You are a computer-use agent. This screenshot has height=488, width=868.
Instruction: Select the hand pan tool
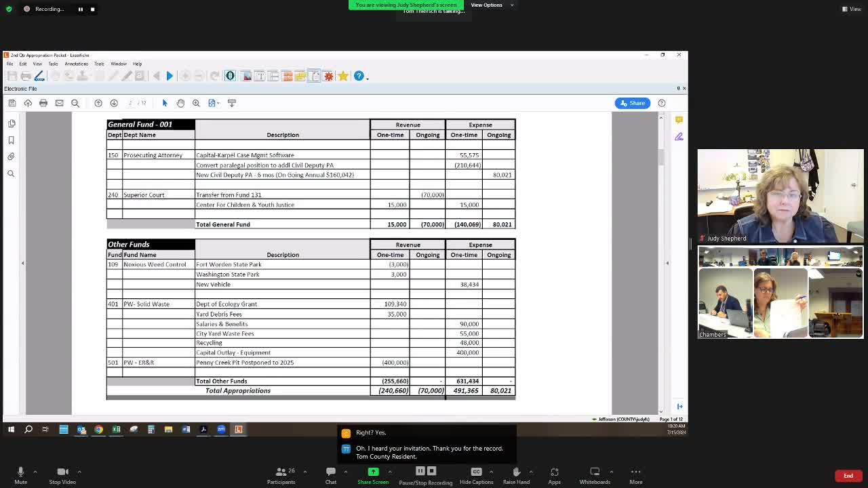(180, 103)
